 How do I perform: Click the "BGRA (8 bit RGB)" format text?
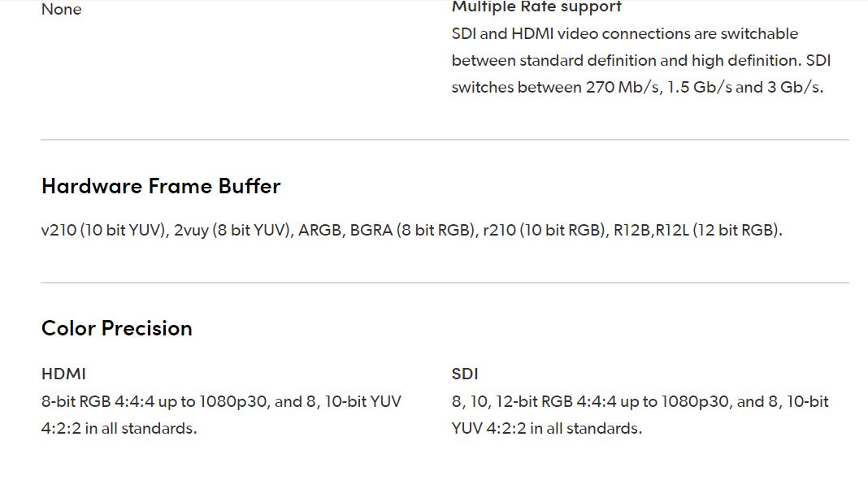[412, 230]
